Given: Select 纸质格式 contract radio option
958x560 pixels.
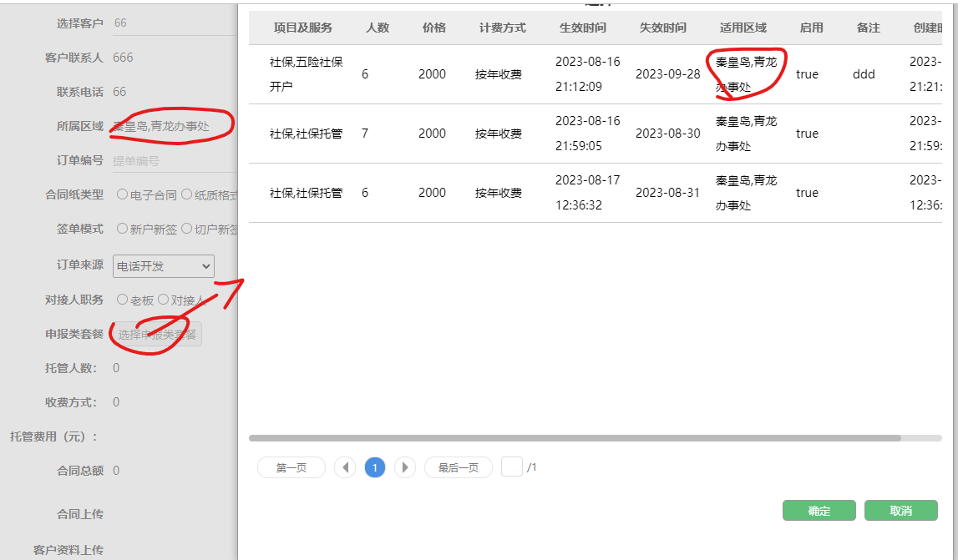Looking at the screenshot, I should coord(186,194).
